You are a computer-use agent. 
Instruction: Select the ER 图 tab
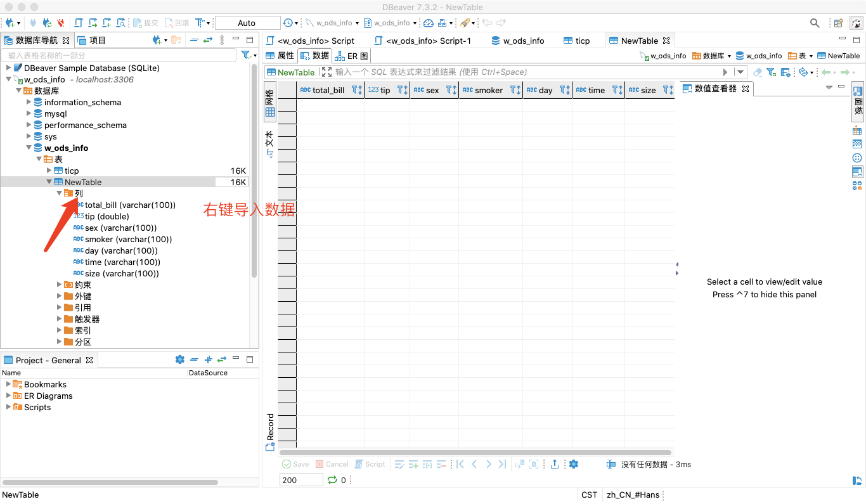tap(352, 56)
